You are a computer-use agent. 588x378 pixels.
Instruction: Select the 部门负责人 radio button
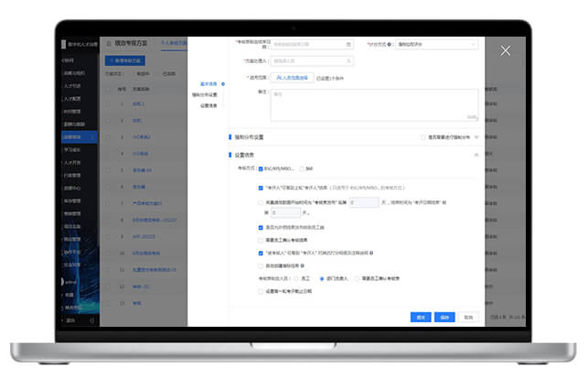point(321,277)
